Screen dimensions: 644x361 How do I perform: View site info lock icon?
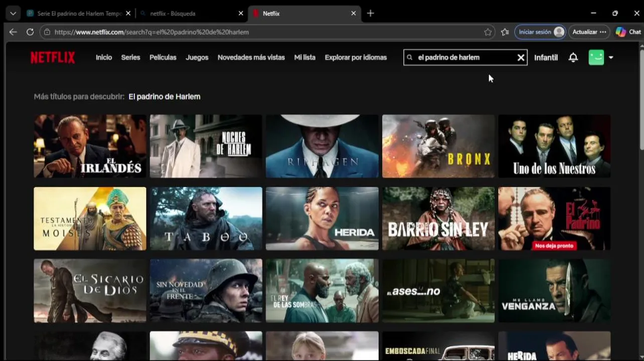(x=47, y=32)
